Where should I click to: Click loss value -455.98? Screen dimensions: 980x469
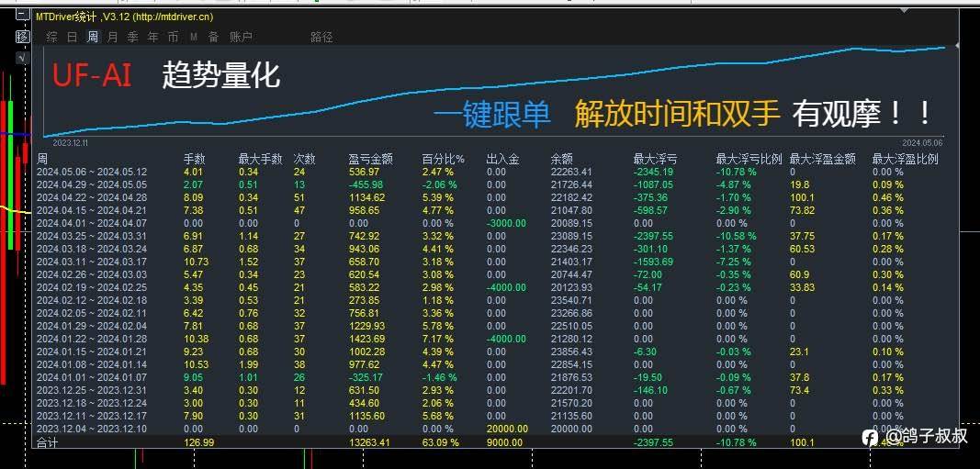point(366,184)
